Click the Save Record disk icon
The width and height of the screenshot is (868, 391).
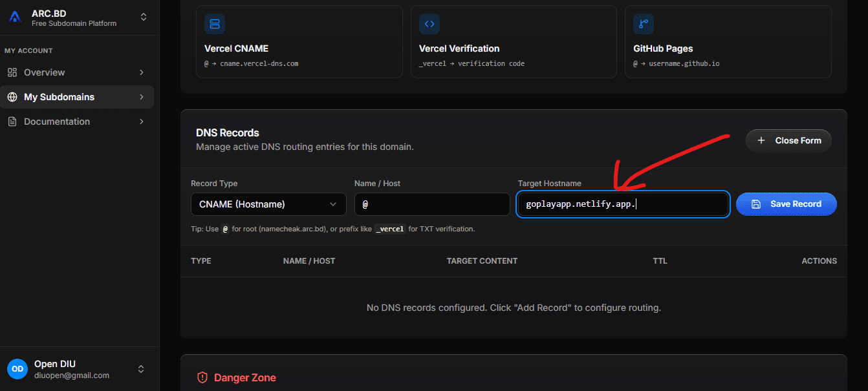click(x=756, y=204)
